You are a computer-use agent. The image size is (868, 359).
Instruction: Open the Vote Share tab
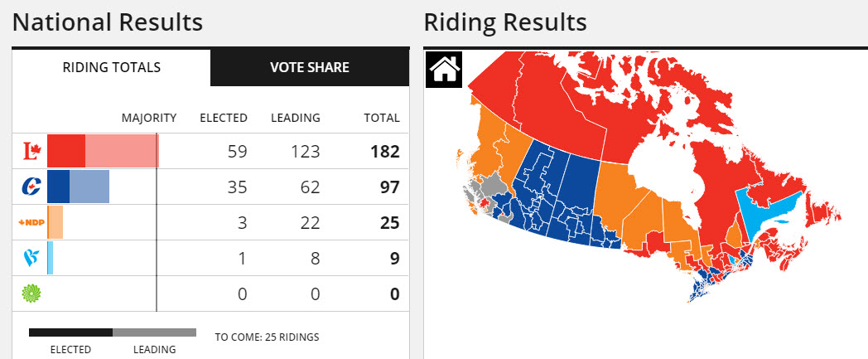[x=310, y=68]
